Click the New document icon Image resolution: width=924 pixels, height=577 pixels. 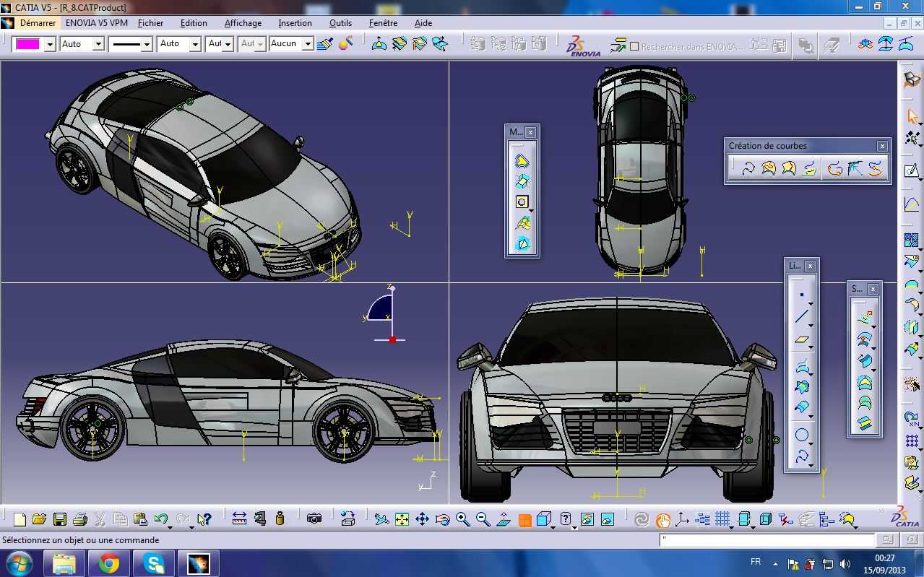(x=20, y=519)
